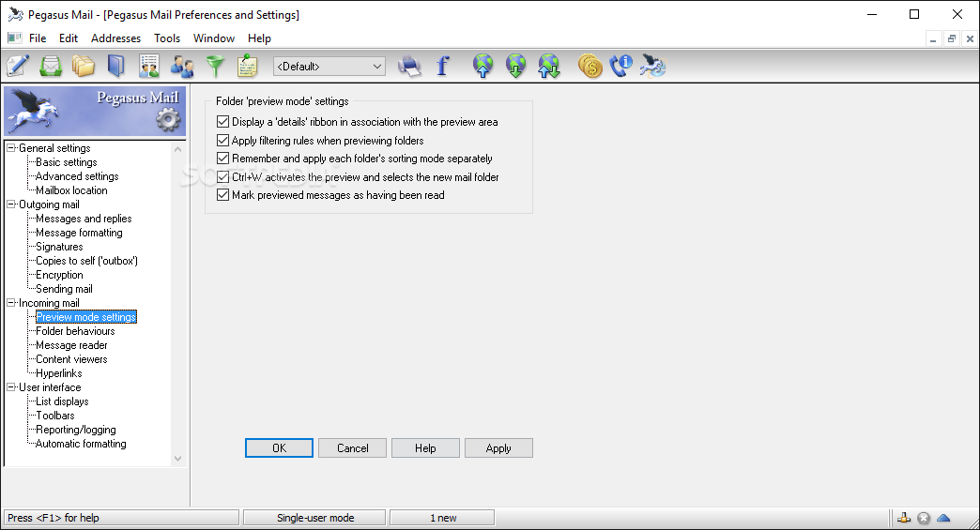The width and height of the screenshot is (980, 530).
Task: Collapse the Outgoing mail tree node
Action: [x=10, y=204]
